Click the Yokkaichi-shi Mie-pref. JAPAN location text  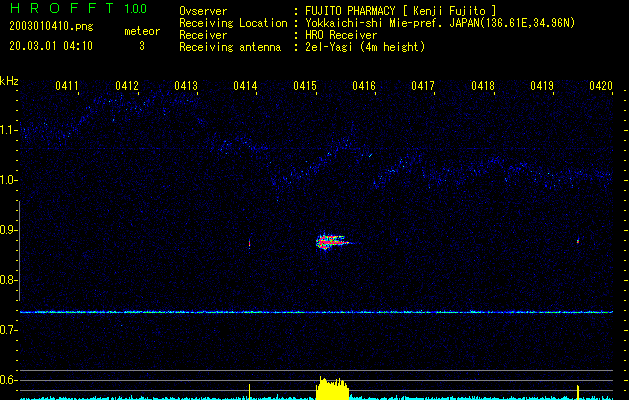(440, 23)
